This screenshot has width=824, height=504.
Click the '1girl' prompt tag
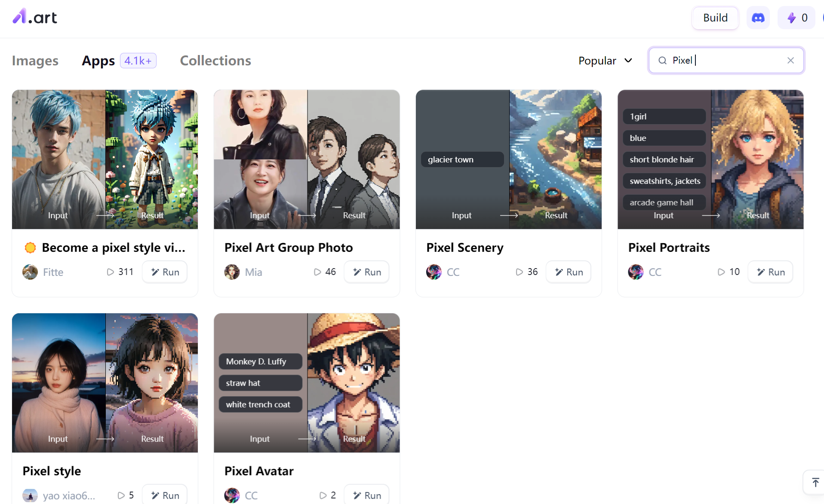[664, 116]
